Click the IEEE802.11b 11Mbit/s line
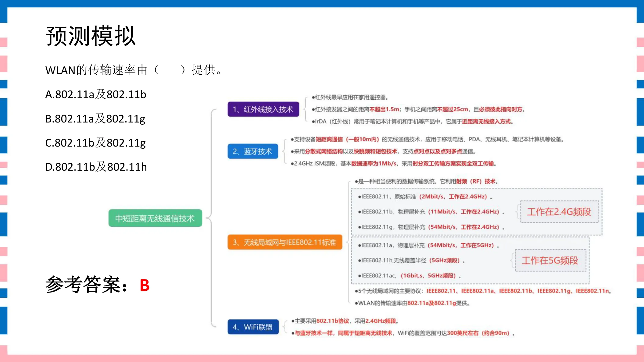The image size is (644, 362). point(431,212)
